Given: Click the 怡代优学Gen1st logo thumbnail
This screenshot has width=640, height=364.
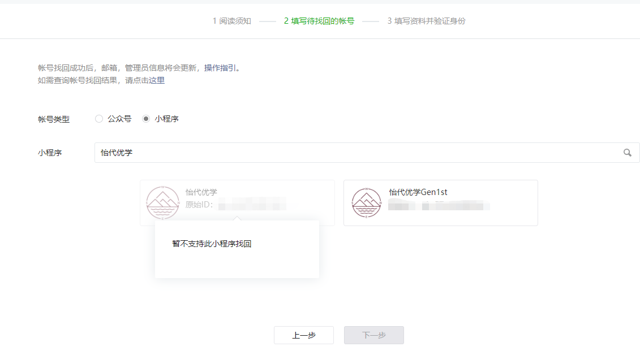Looking at the screenshot, I should pyautogui.click(x=367, y=203).
